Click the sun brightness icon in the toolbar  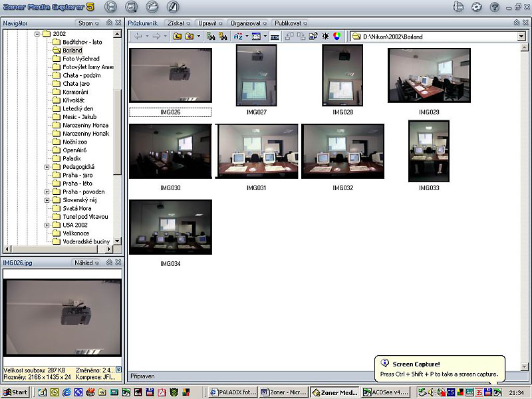point(325,37)
